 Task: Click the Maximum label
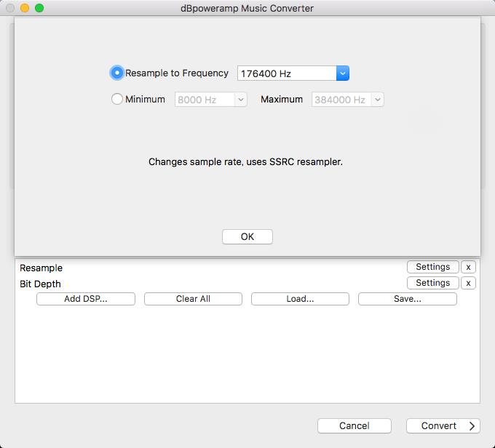click(x=282, y=99)
